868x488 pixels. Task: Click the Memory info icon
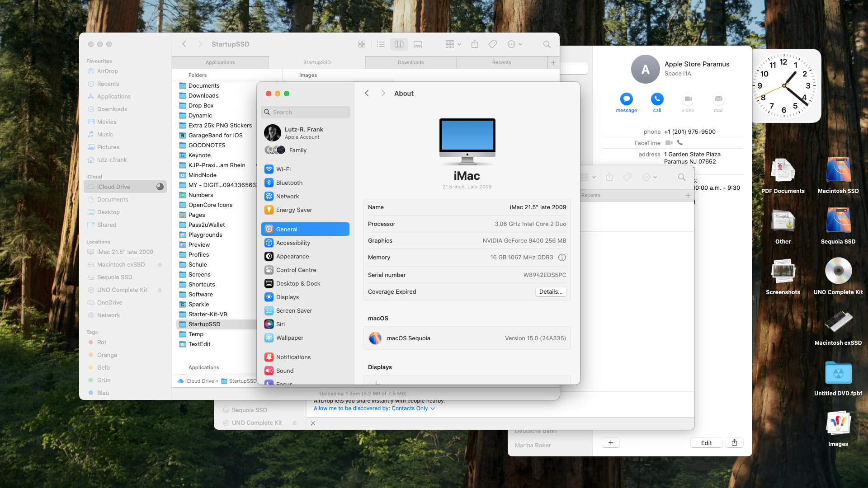pos(562,258)
